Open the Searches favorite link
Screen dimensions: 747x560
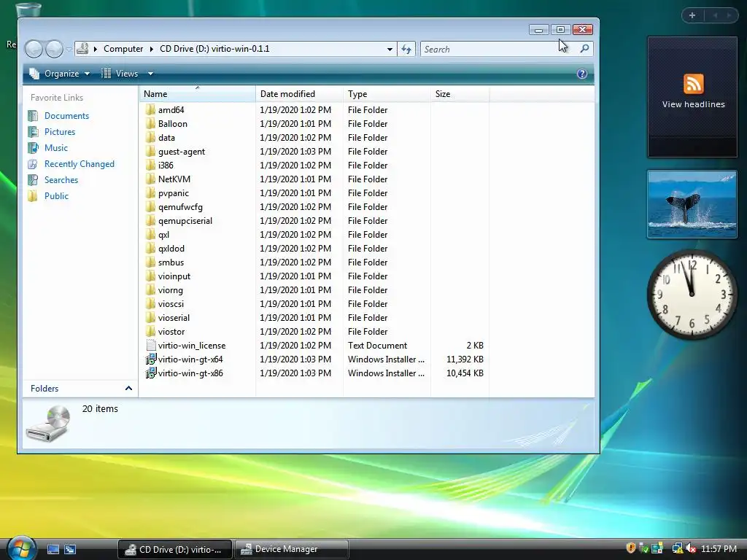(x=61, y=180)
